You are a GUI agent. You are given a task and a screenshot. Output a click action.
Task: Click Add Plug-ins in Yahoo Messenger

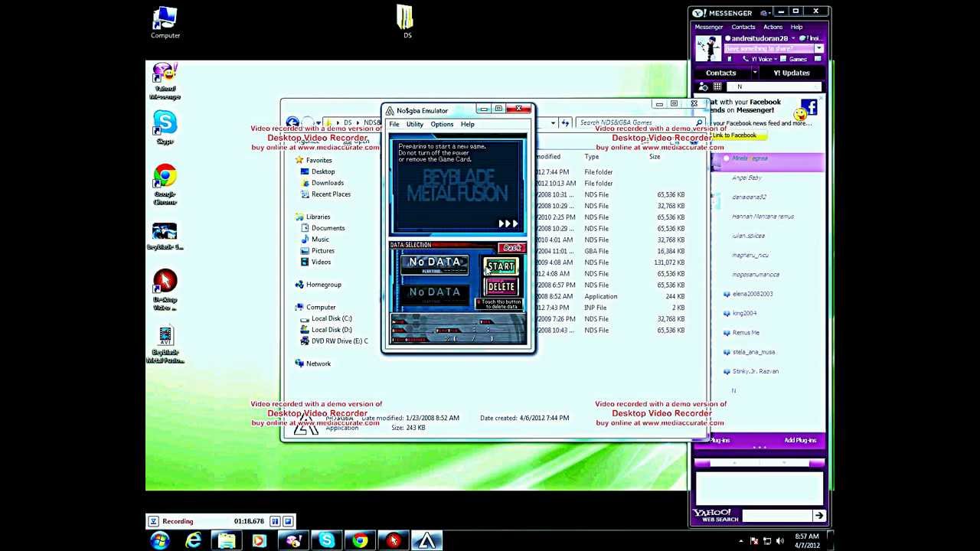point(800,441)
